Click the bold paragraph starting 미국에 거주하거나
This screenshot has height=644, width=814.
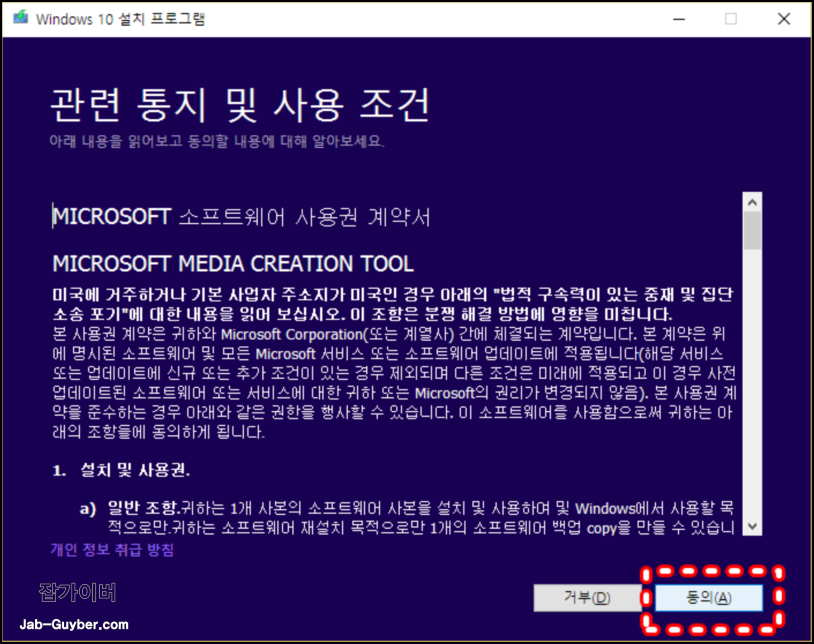(393, 304)
